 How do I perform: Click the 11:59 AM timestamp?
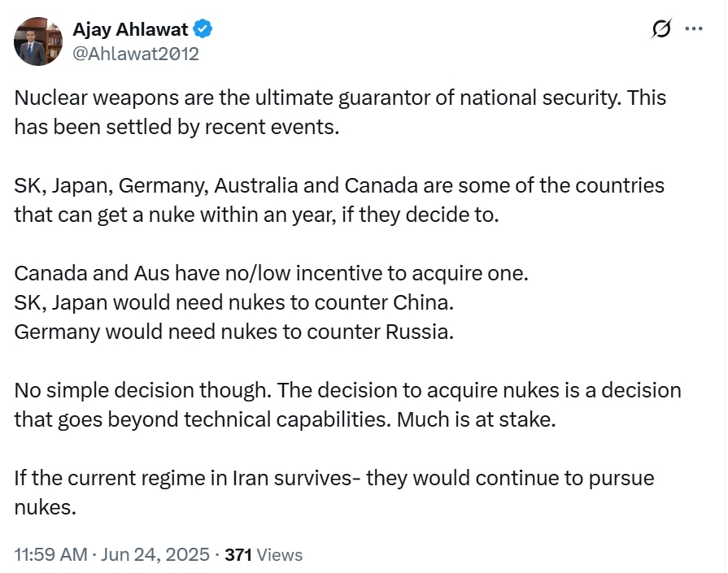pos(50,554)
